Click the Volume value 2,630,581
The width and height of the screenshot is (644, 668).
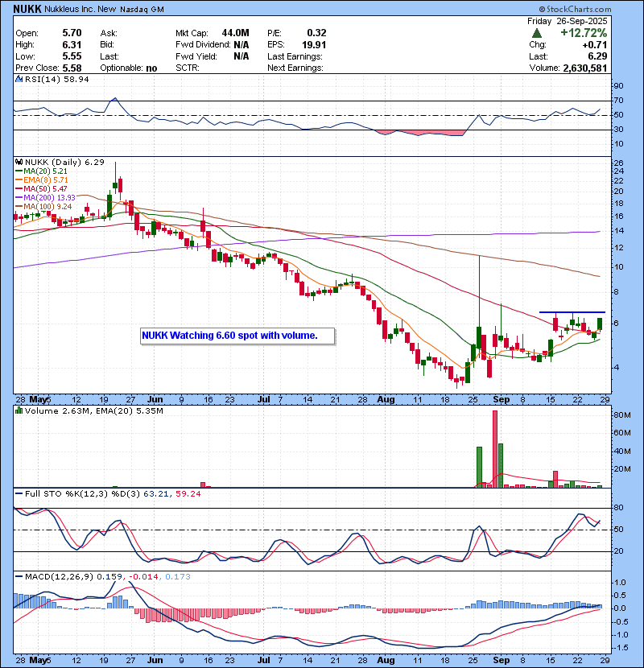(584, 68)
